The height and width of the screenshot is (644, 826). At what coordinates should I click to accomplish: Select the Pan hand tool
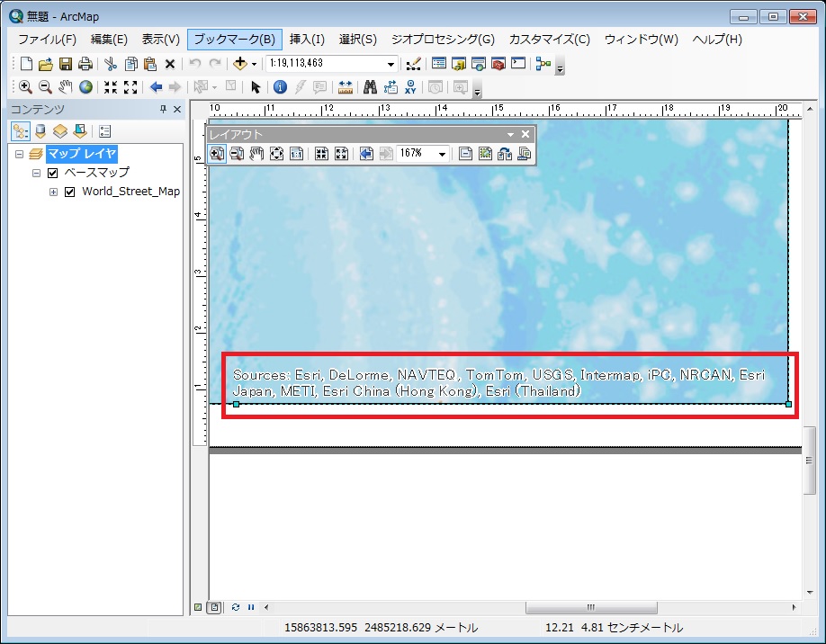pos(65,87)
